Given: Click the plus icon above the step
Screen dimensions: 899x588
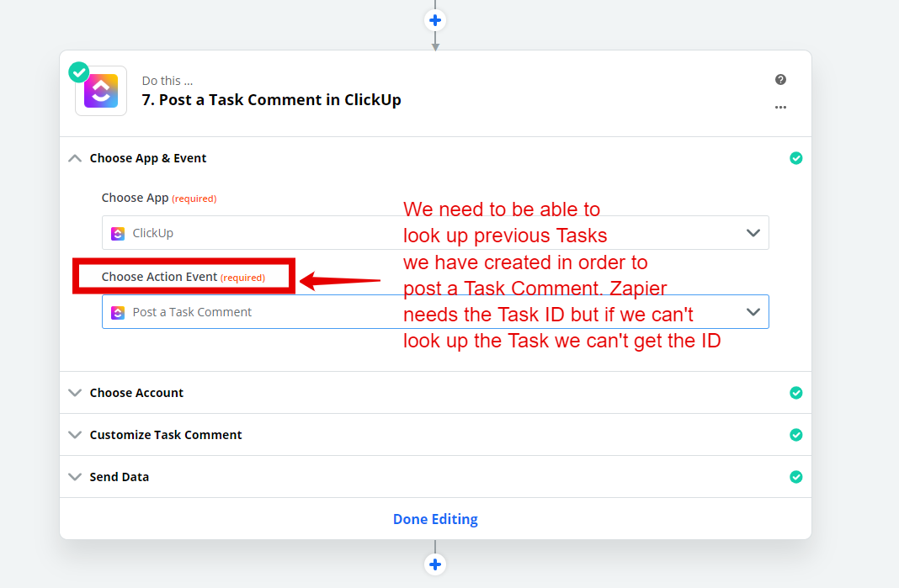Looking at the screenshot, I should 435,21.
